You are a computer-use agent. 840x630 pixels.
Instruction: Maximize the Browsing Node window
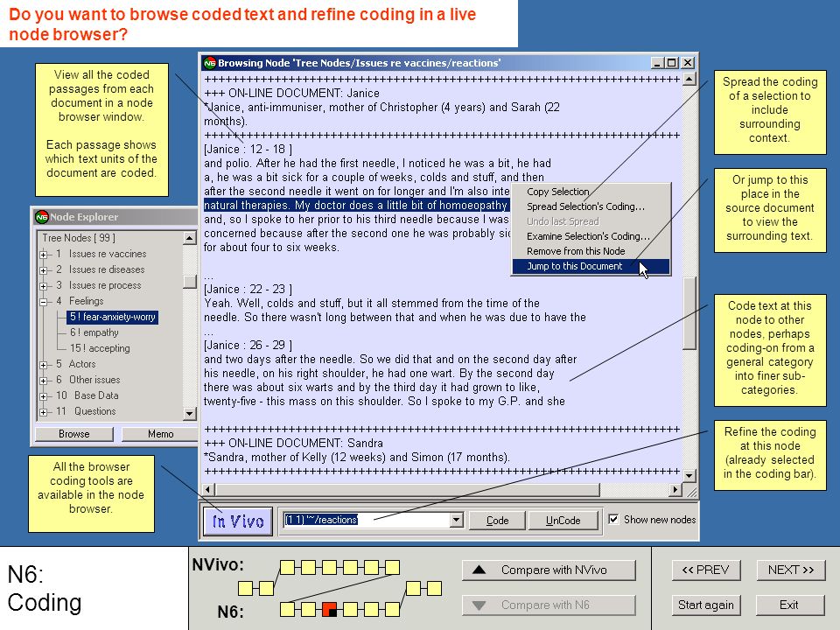click(x=672, y=63)
